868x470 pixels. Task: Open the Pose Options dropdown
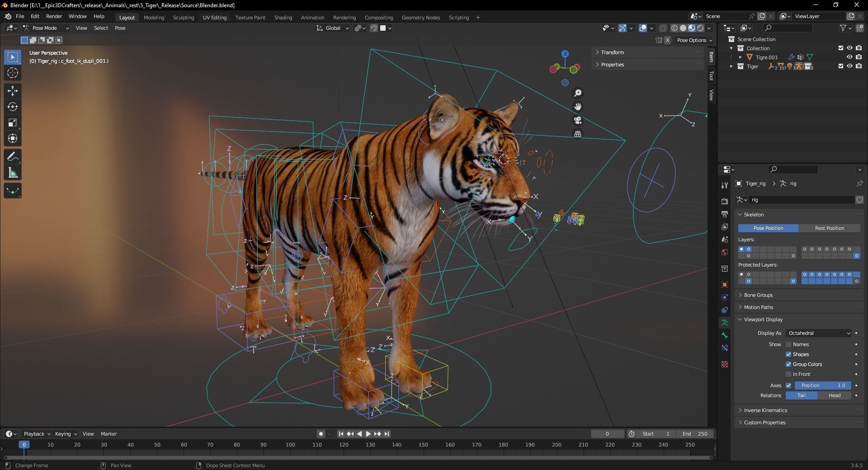coord(694,40)
